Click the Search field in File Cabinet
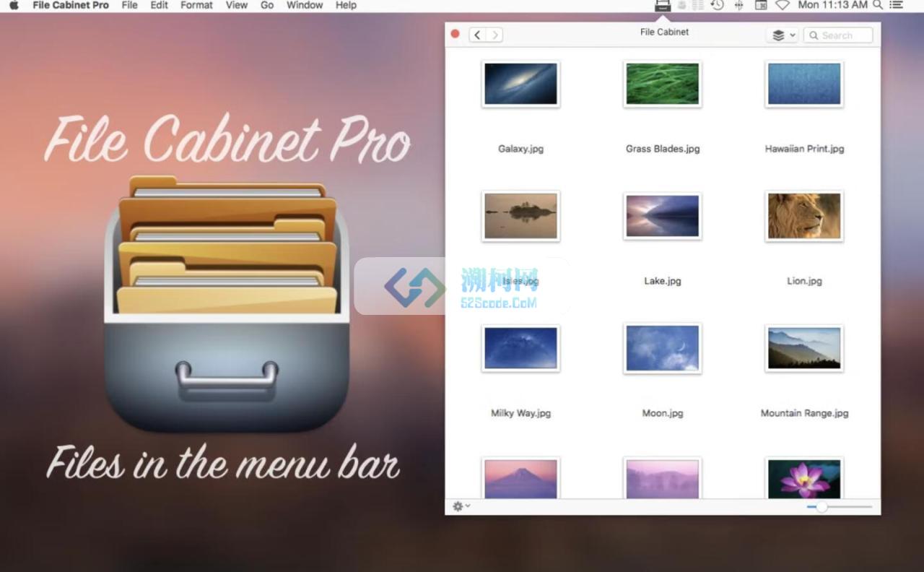This screenshot has height=572, width=924. [838, 35]
